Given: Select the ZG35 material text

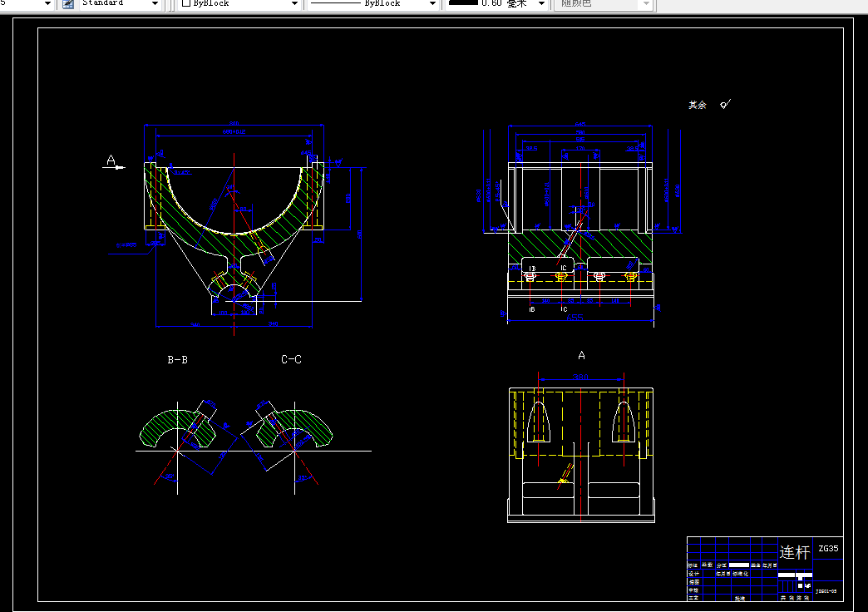Looking at the screenshot, I should pyautogui.click(x=828, y=548).
